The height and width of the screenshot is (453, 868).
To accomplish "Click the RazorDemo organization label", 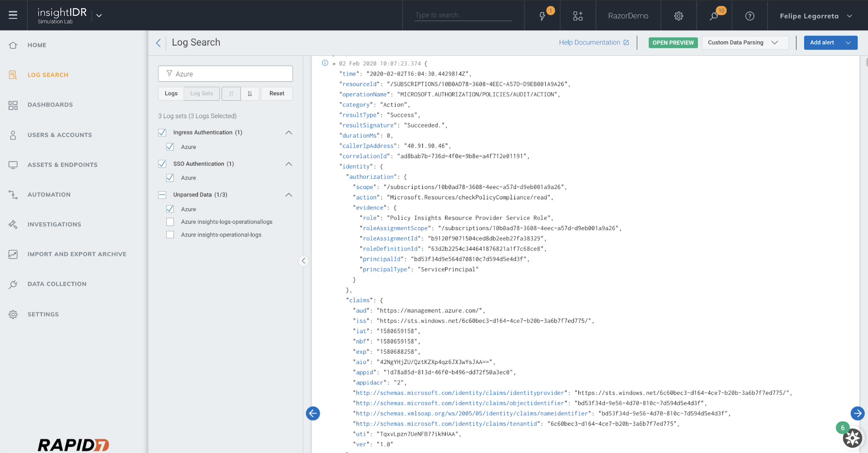I will click(x=628, y=16).
